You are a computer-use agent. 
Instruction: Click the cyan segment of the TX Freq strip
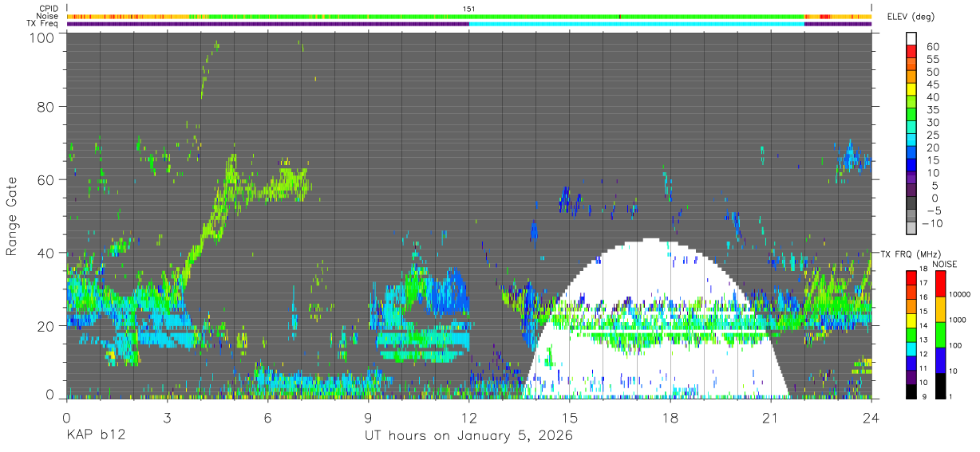[x=636, y=24]
